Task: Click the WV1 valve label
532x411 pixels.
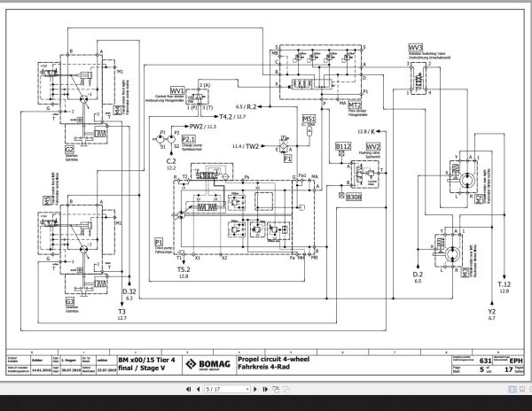Action: click(177, 90)
